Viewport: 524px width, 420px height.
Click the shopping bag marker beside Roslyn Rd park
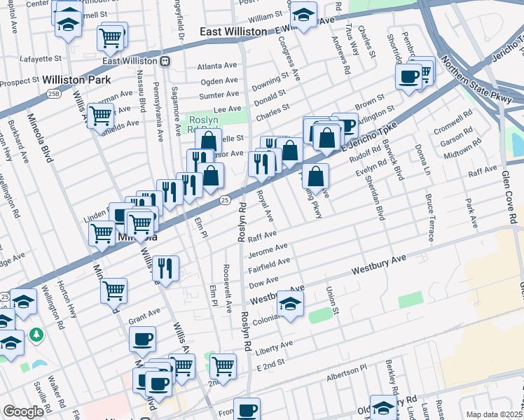(x=208, y=140)
